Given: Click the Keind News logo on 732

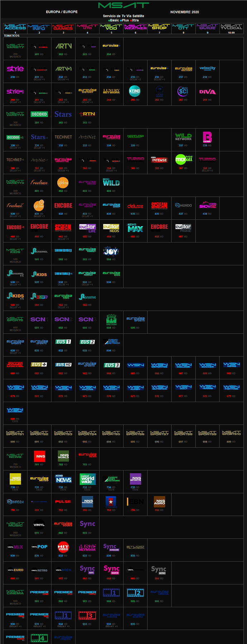Looking at the screenshot, I should point(63,479).
